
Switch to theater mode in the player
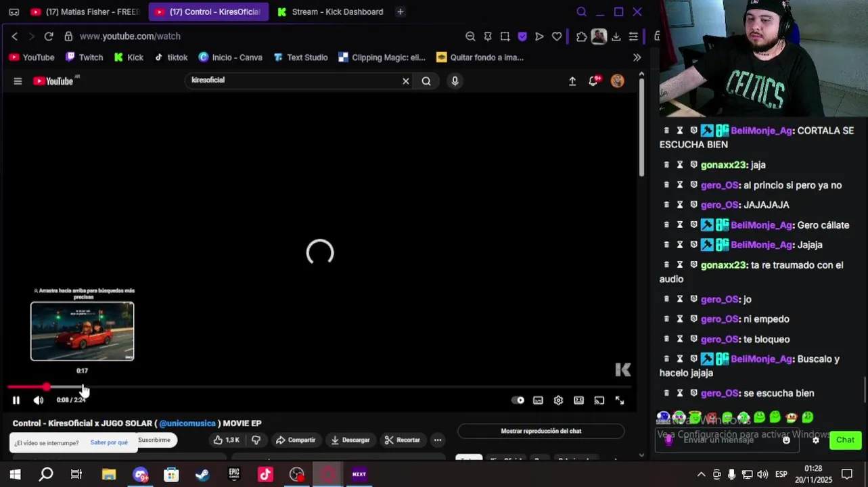click(x=578, y=400)
